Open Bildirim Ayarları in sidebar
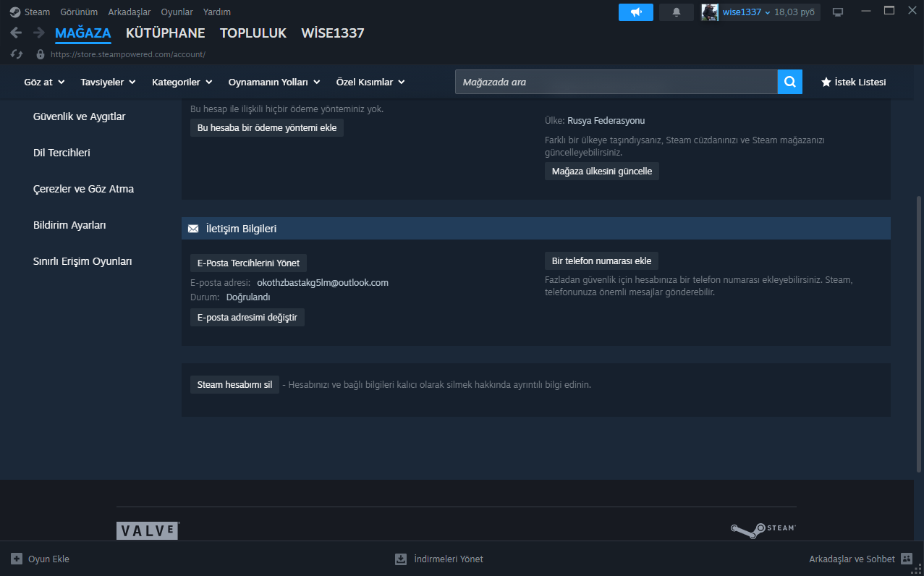The image size is (924, 576). pyautogui.click(x=69, y=225)
